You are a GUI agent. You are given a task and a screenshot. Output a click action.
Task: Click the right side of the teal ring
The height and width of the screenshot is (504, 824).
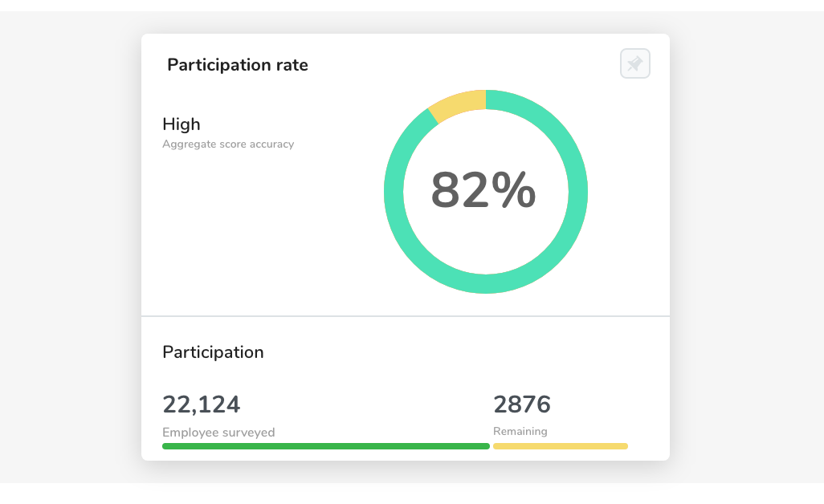point(578,192)
